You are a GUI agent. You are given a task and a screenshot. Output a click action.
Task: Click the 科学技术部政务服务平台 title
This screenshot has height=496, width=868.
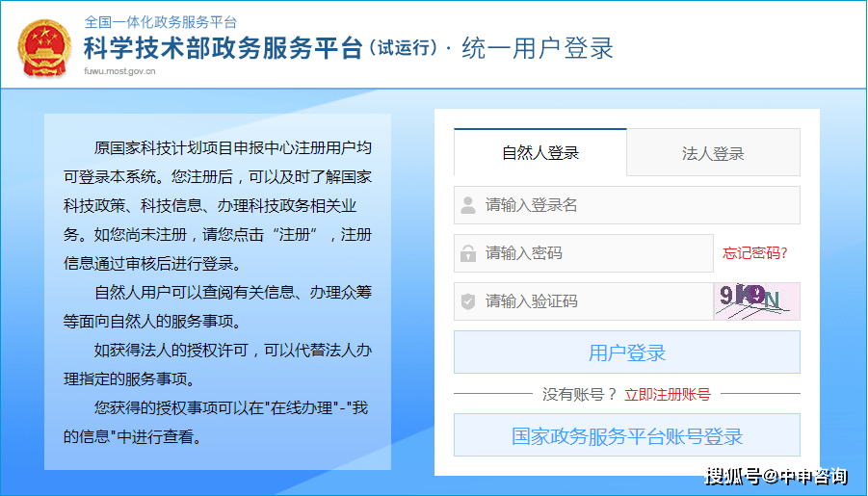click(x=224, y=48)
